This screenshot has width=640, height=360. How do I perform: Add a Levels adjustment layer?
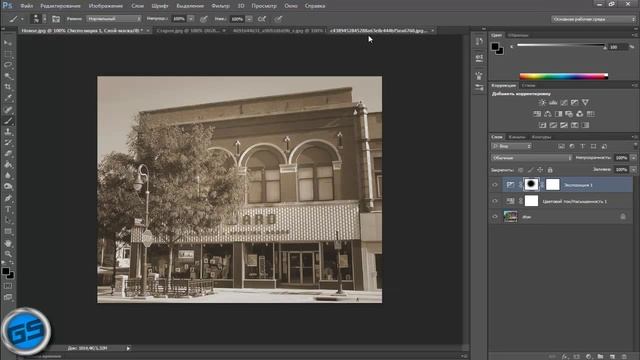point(553,102)
